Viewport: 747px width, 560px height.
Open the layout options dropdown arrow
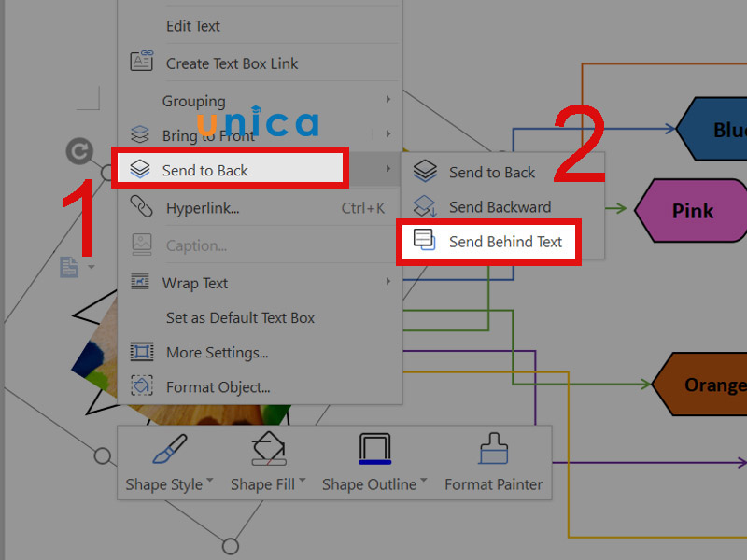tap(91, 267)
